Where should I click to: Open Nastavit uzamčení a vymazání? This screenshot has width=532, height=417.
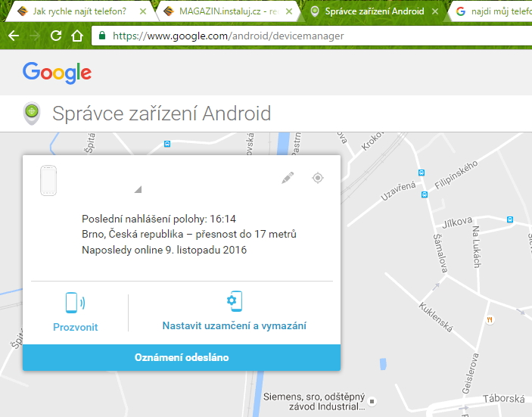(235, 325)
